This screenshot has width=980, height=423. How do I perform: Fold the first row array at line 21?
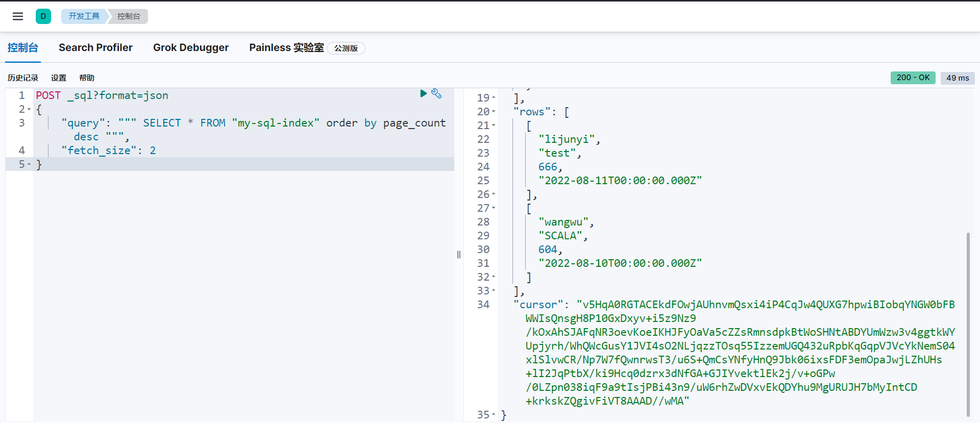pos(494,126)
